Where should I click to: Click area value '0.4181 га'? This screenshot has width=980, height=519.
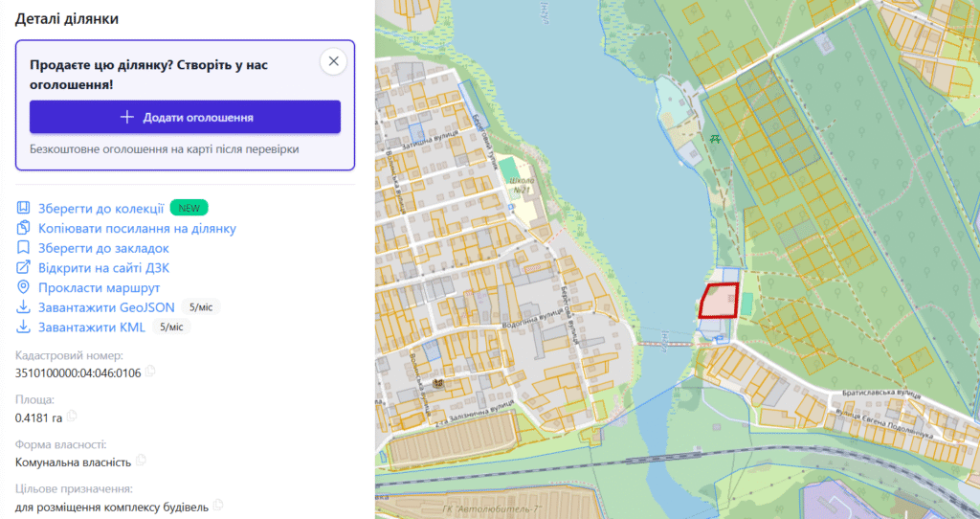38,417
